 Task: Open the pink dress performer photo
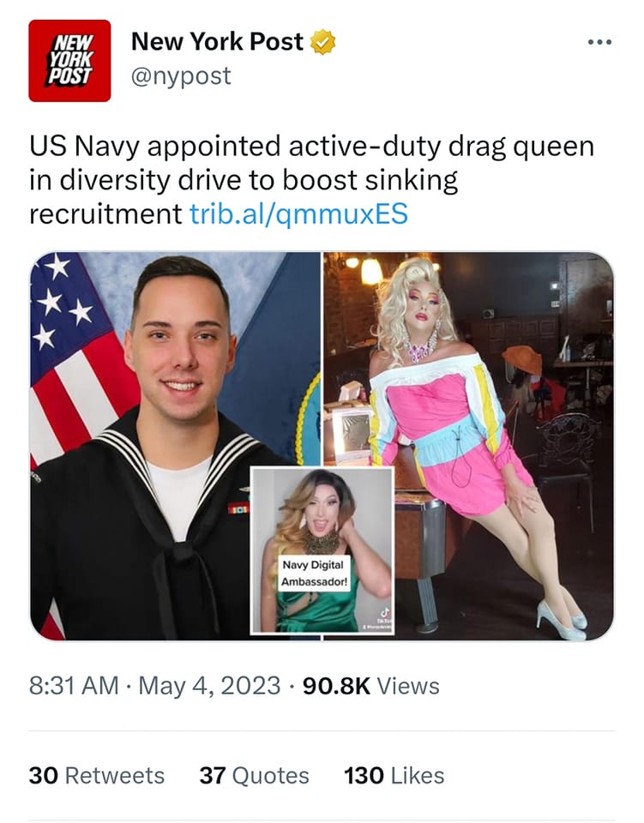[468, 446]
